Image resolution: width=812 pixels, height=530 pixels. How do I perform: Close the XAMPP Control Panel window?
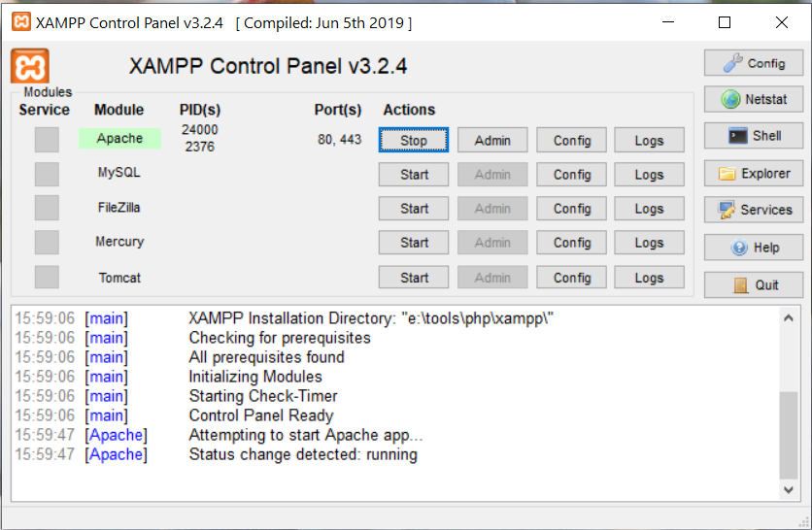pos(782,22)
